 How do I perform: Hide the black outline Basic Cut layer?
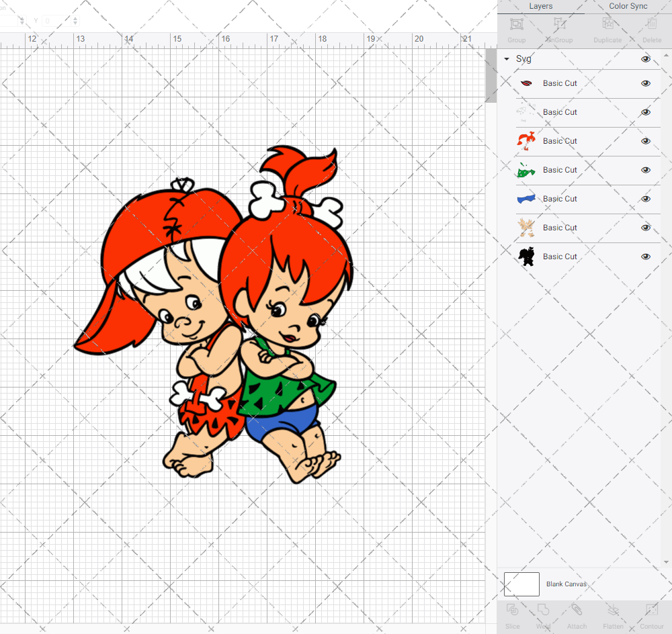point(645,257)
